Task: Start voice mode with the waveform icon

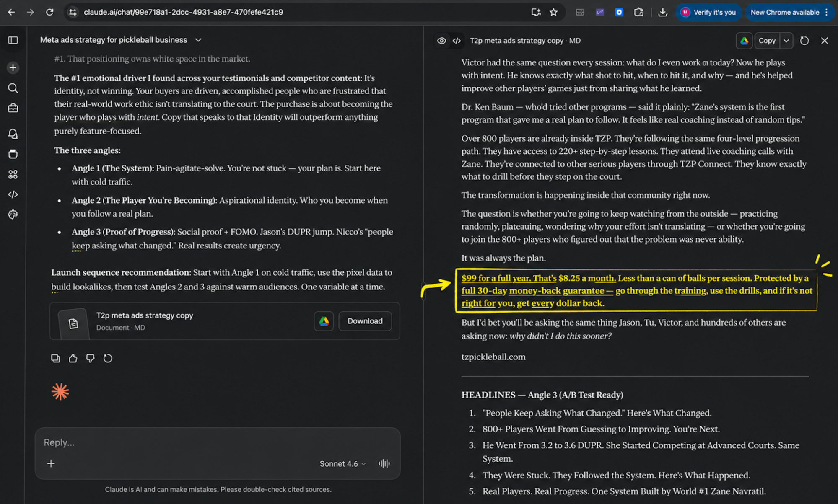Action: pos(384,464)
